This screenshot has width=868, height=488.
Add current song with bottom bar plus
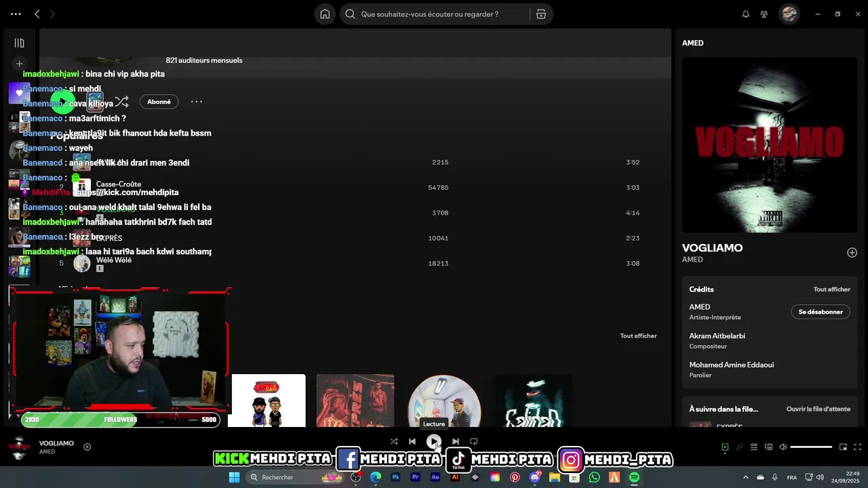click(87, 447)
